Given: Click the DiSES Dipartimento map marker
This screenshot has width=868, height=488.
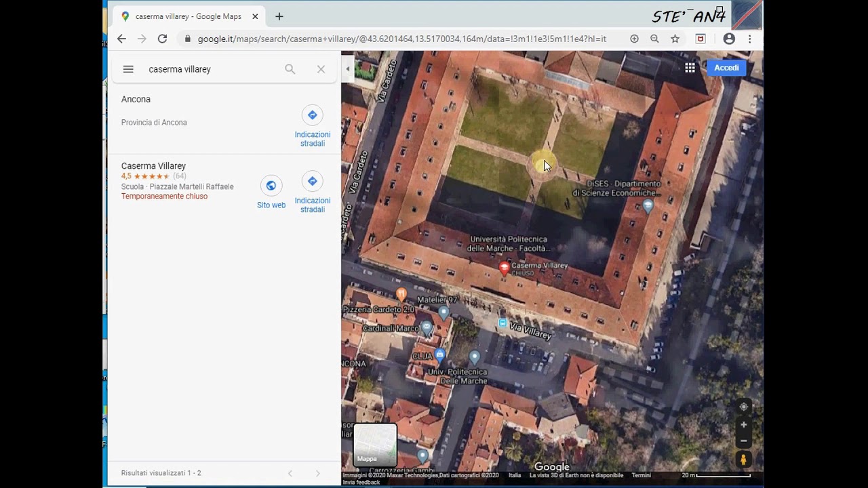Looking at the screenshot, I should coord(648,205).
